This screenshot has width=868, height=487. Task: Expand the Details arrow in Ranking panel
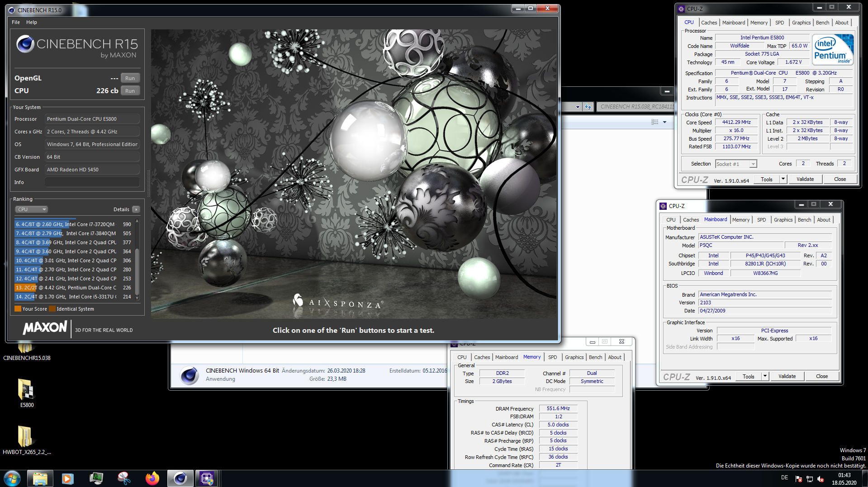136,209
